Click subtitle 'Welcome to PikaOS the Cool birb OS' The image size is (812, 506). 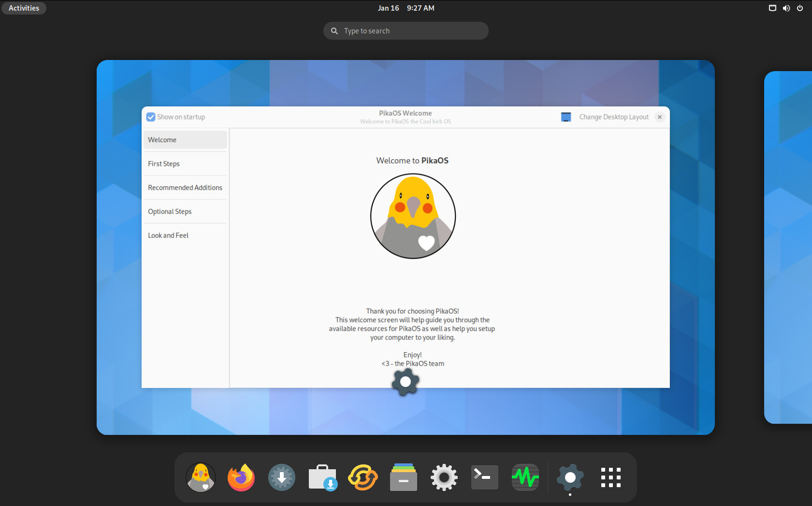(x=406, y=121)
